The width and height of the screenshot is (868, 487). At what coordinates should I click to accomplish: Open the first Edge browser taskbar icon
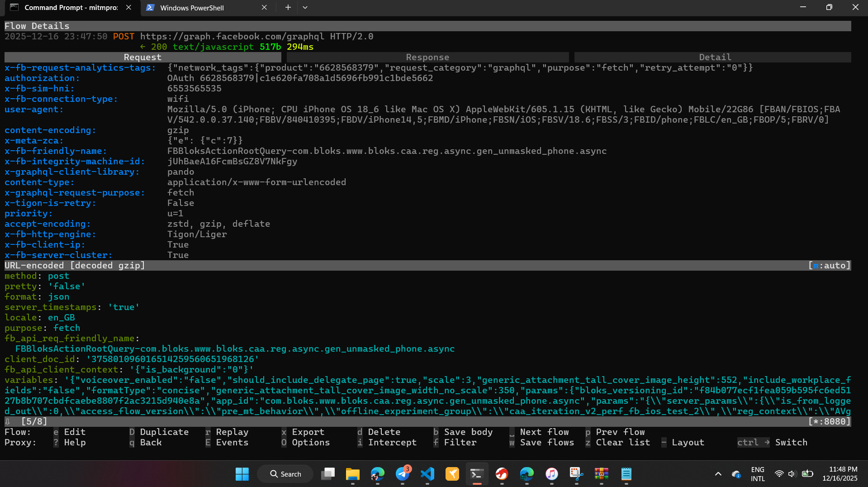378,474
